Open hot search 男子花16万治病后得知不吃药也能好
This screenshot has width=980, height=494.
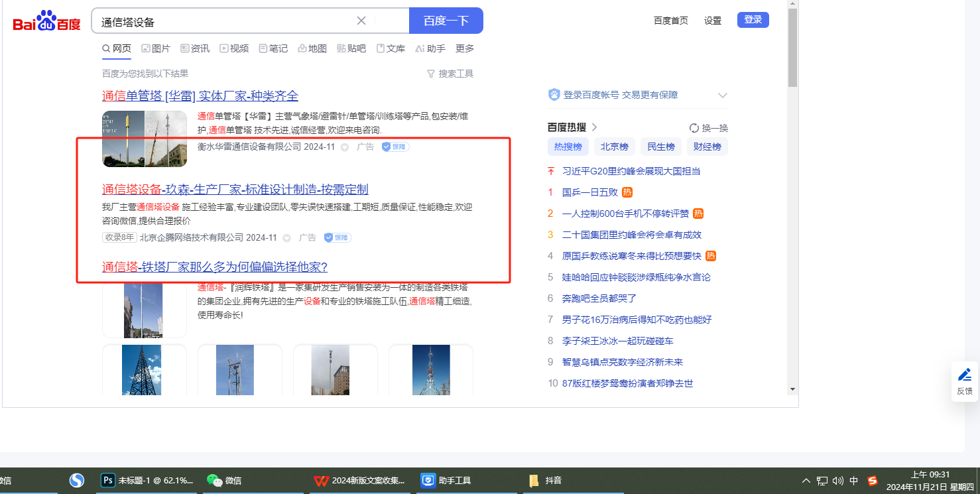click(637, 320)
